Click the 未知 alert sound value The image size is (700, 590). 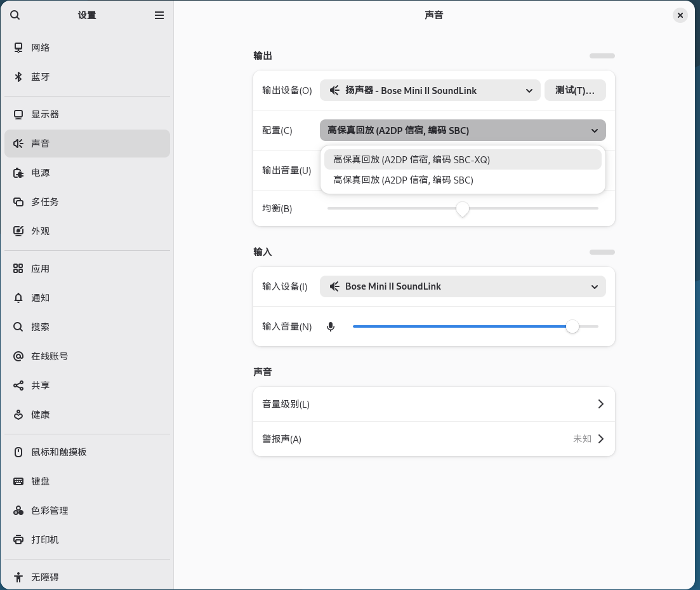582,439
